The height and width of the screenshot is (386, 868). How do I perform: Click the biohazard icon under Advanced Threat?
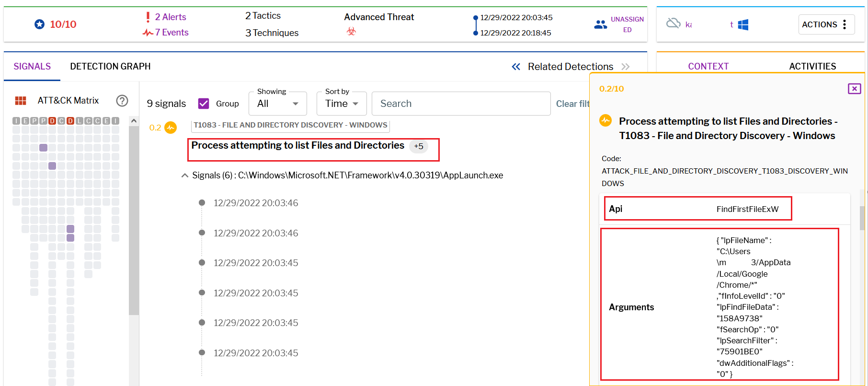352,31
